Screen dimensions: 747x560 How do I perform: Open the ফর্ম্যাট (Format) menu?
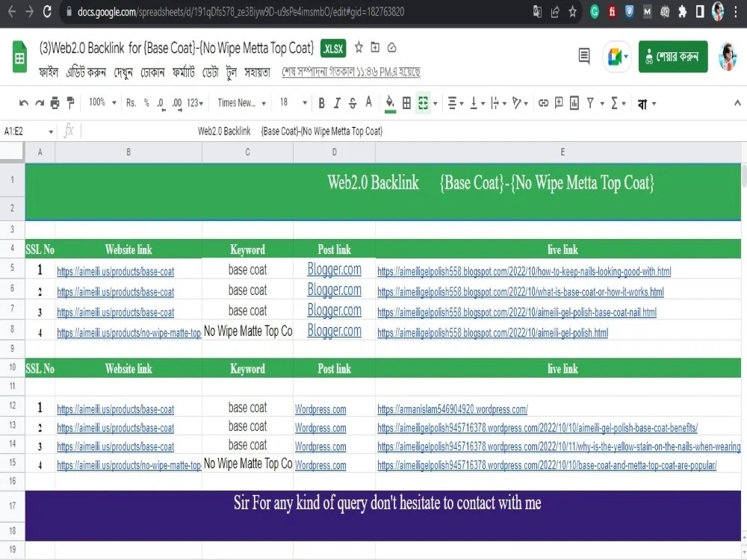click(x=184, y=72)
